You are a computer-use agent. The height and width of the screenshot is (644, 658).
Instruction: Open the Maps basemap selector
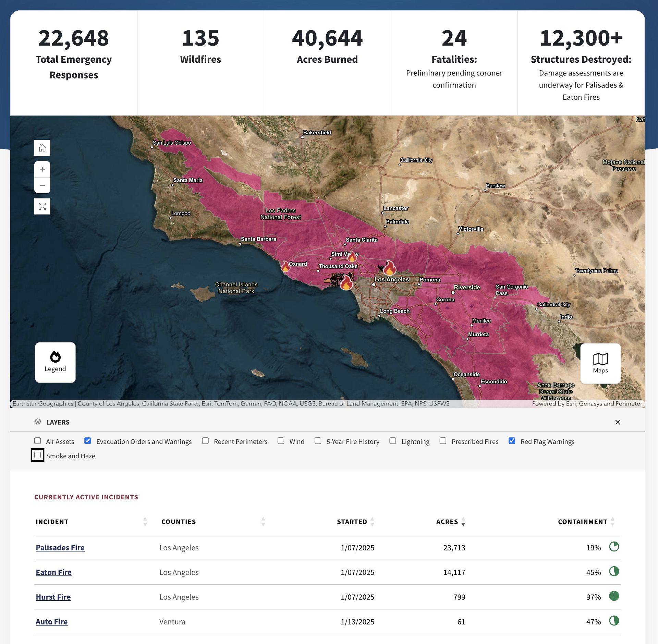tap(600, 363)
